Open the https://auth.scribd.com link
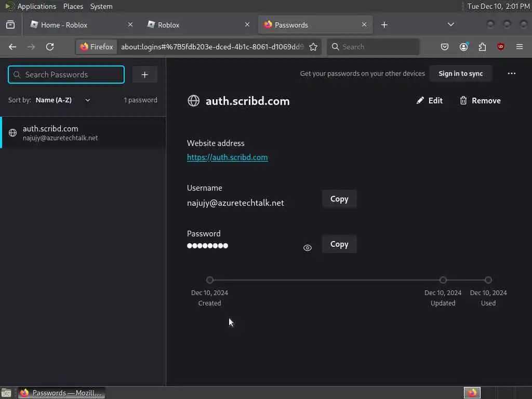Image resolution: width=532 pixels, height=399 pixels. [228, 157]
